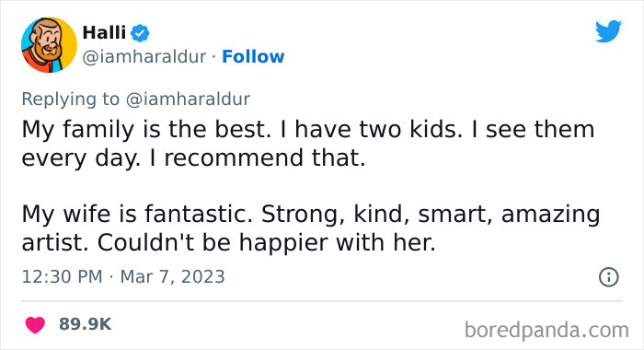Screen dimensions: 644x350
Task: Click the "My family is the best" text
Action: (146, 130)
